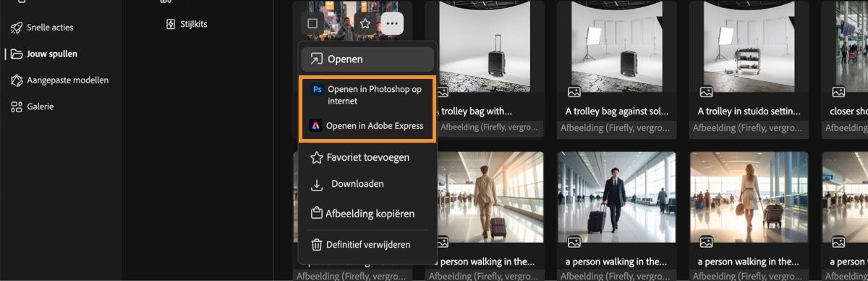Click the Aangepaste modellen icon
The width and height of the screenshot is (868, 281).
coord(16,80)
